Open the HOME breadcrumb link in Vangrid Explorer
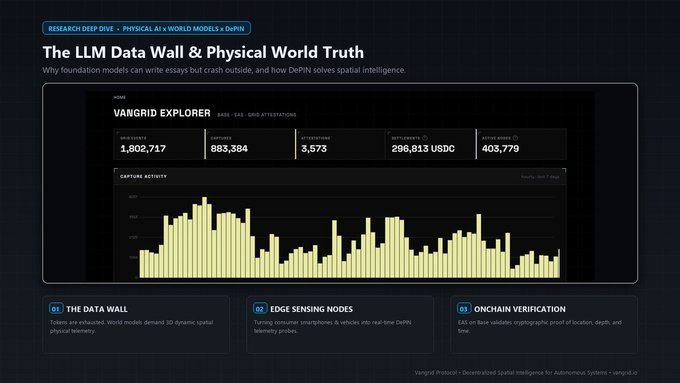680x383 pixels. 119,98
